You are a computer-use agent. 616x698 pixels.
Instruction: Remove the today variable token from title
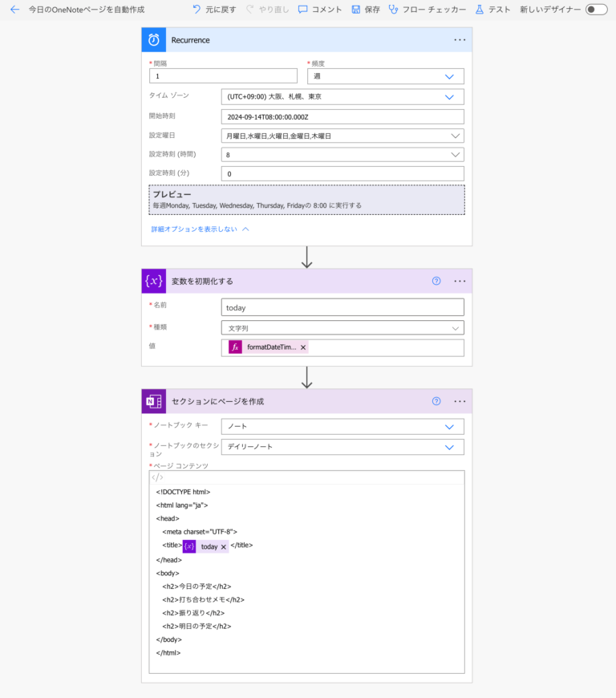click(x=224, y=546)
